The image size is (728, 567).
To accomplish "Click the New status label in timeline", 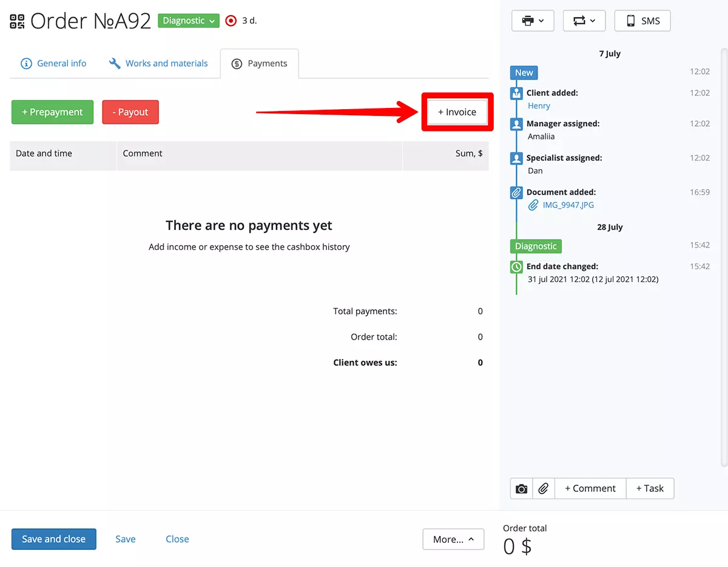I will tap(524, 73).
